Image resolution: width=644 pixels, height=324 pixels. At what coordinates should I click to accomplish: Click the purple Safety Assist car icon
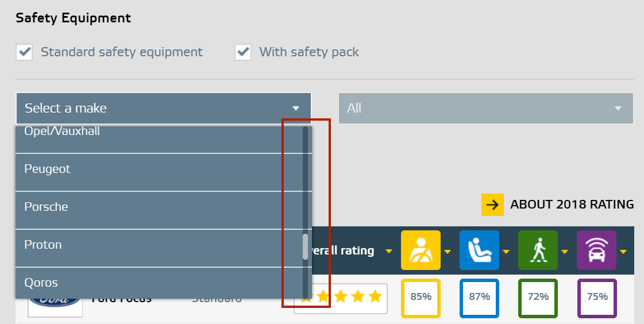[597, 250]
